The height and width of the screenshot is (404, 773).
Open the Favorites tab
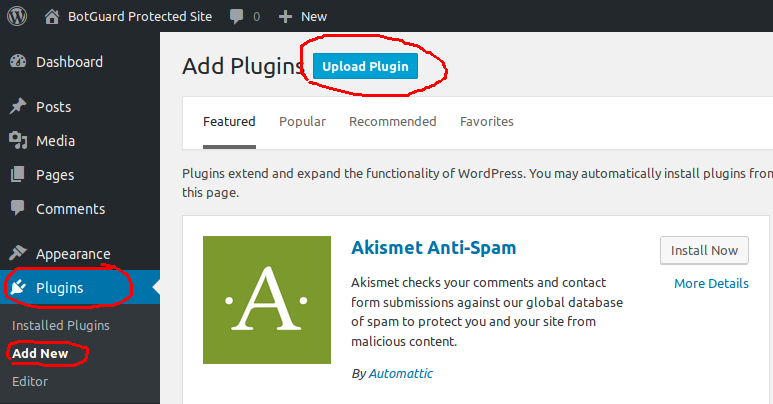click(487, 121)
